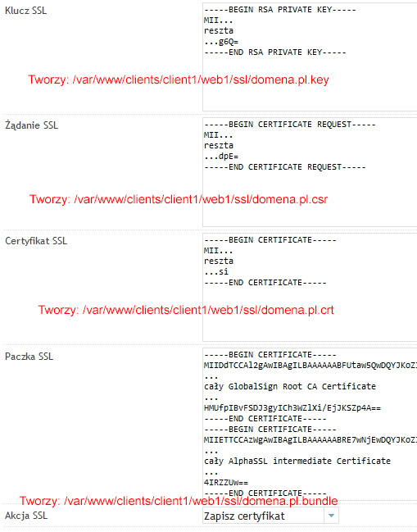
Task: Click the BEGIN CERTIFICATE REQUEST line
Action: point(290,125)
